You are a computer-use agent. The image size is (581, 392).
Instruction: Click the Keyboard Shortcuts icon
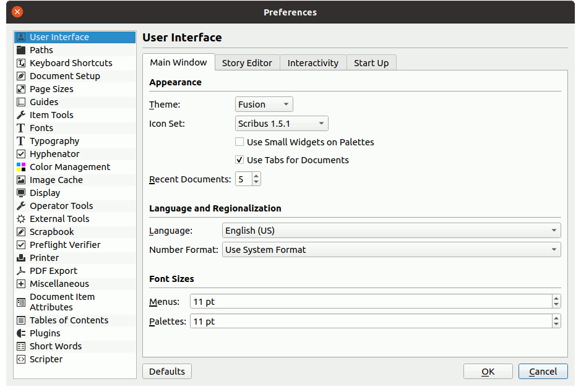click(x=21, y=63)
